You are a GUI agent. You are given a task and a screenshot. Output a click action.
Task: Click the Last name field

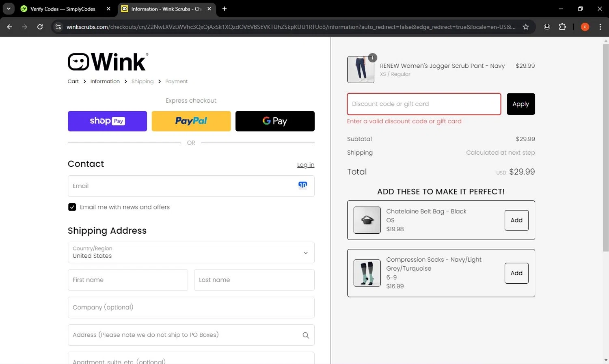tap(254, 280)
